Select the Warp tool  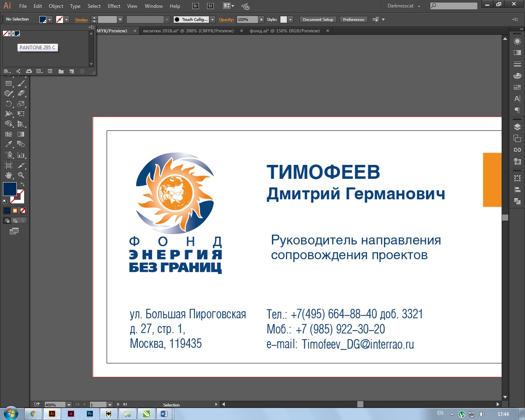(x=9, y=114)
